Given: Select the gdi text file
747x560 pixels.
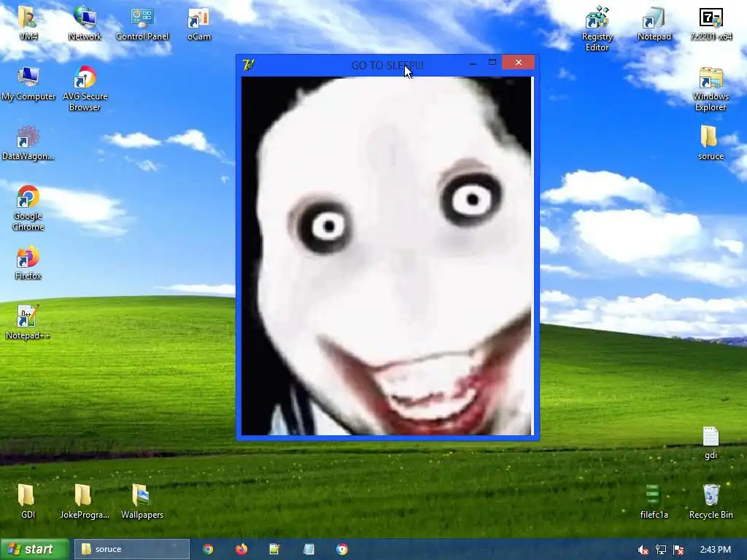Looking at the screenshot, I should 711,443.
